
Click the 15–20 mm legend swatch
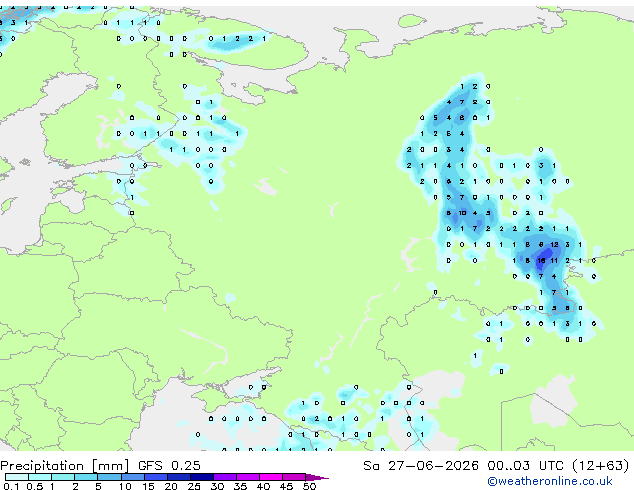click(156, 477)
